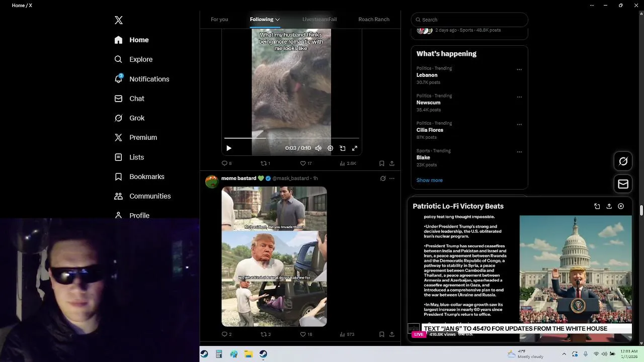
Task: View analytics for 2.6K views post
Action: pos(348,163)
